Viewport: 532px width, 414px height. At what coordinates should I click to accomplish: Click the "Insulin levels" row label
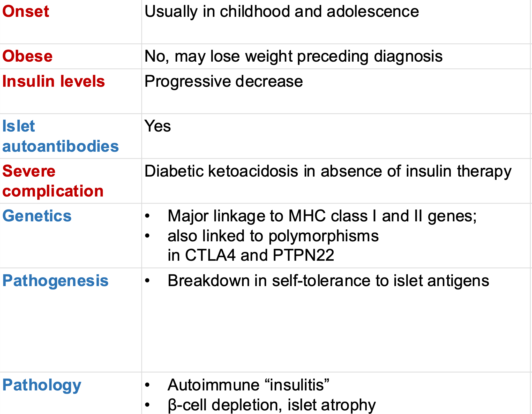(54, 81)
